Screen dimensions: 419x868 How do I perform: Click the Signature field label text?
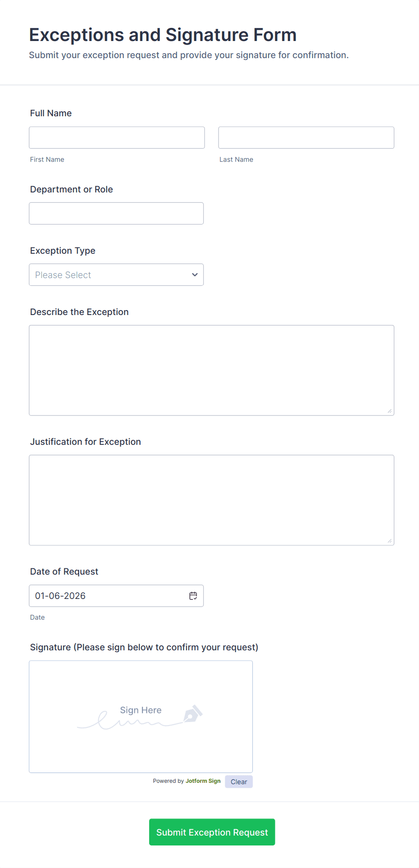pos(144,648)
